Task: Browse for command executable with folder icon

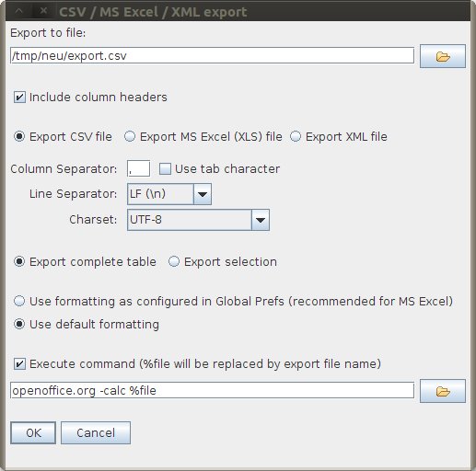Action: (442, 391)
